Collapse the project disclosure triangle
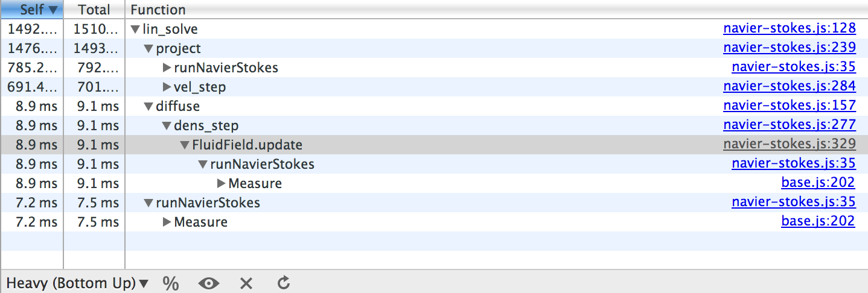 click(x=148, y=49)
